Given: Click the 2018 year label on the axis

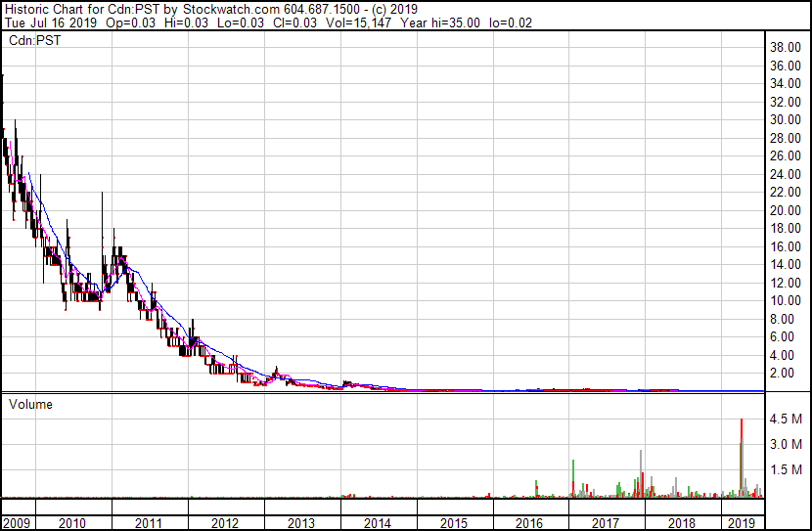Looking at the screenshot, I should pos(682,523).
